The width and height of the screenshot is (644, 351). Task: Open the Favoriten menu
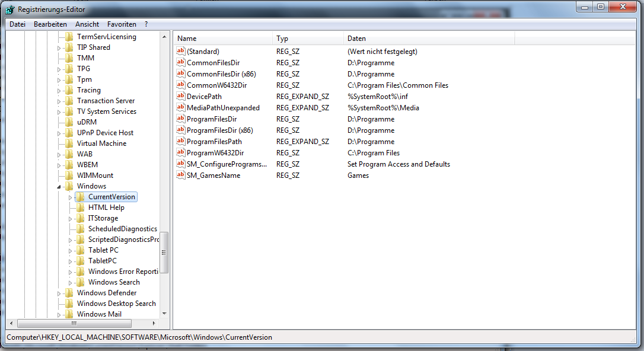pos(122,24)
